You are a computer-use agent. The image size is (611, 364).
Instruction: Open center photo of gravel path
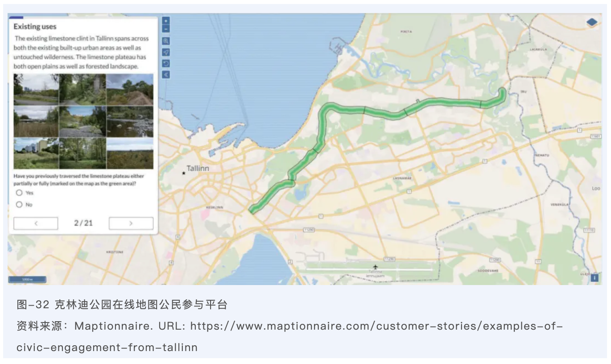click(x=83, y=121)
